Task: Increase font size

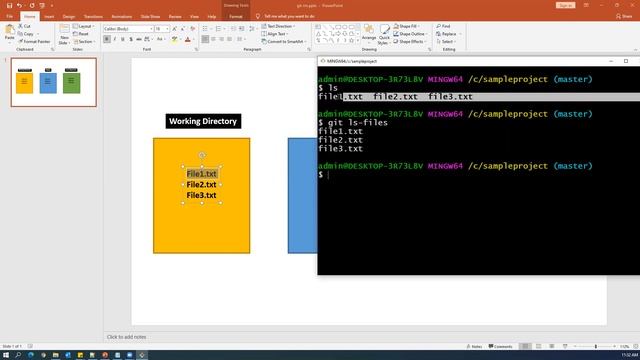Action: coord(175,29)
